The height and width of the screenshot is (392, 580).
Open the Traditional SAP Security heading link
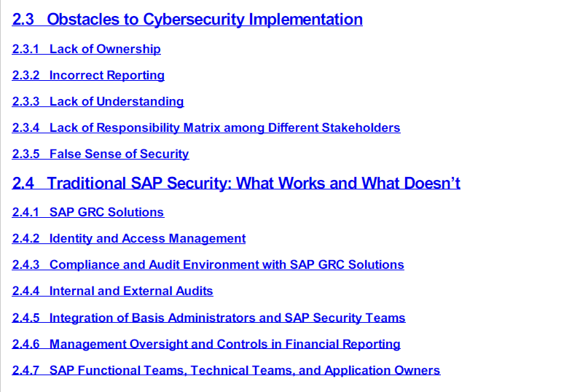(253, 183)
